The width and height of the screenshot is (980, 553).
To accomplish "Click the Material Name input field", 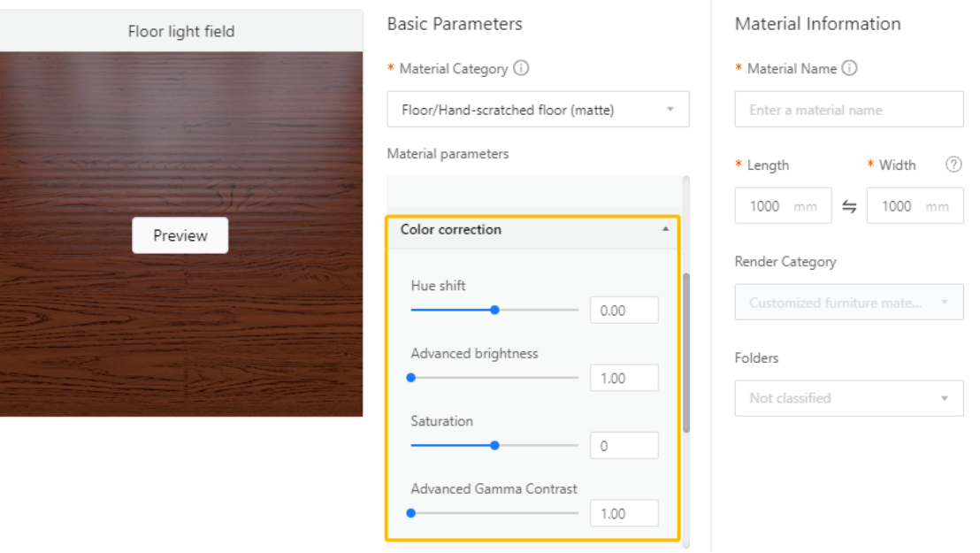I will (848, 110).
